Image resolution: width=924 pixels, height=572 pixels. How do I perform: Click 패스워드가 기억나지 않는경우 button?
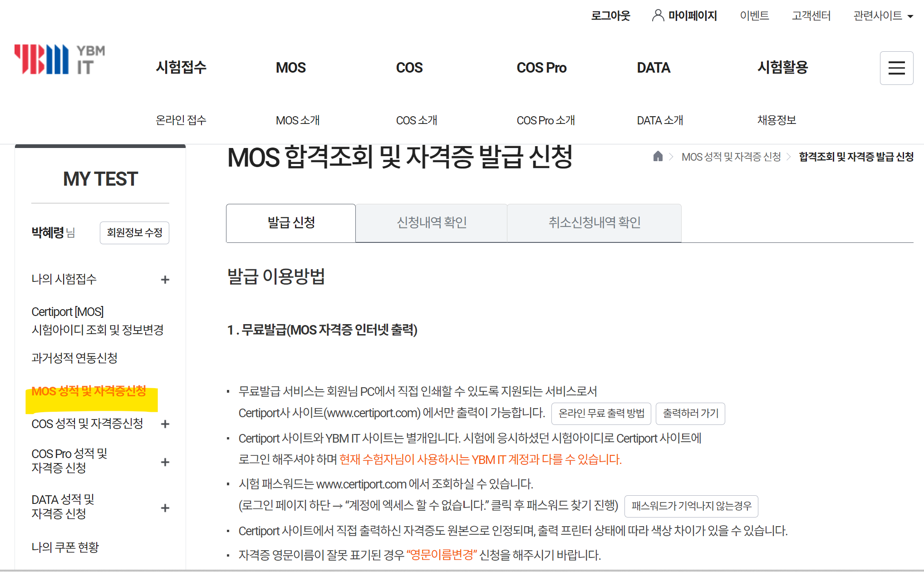click(x=691, y=506)
